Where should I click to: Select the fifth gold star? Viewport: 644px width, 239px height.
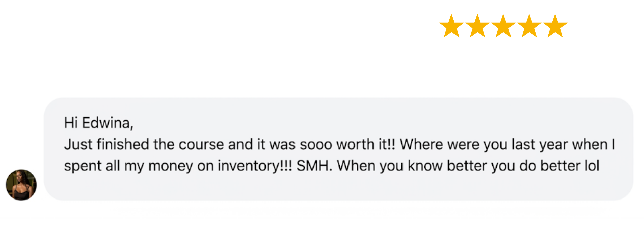tap(555, 26)
